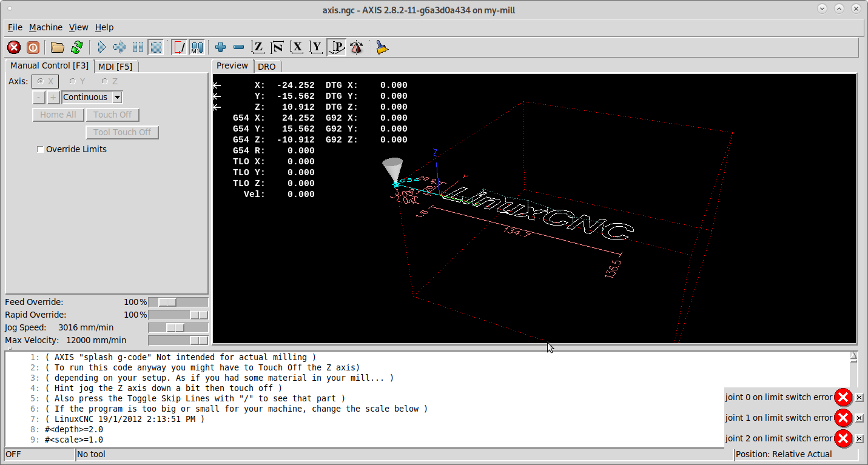Screen dimensions: 868x465
Task: Open the File menu
Action: (15, 27)
